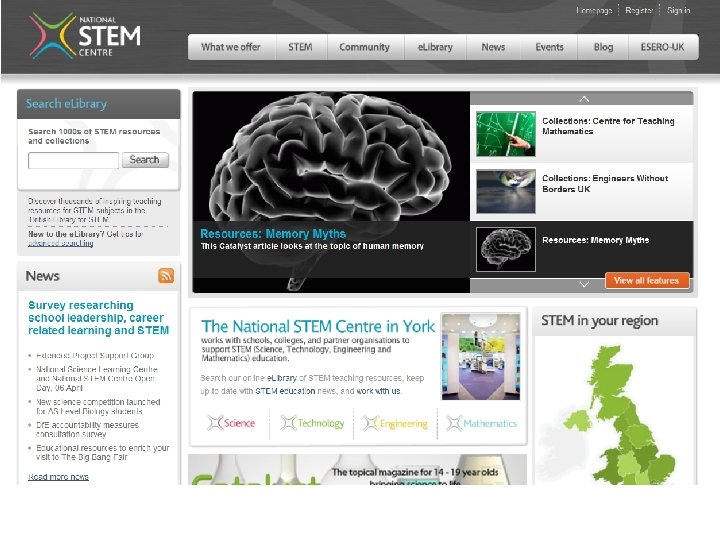Open the Community menu item
This screenshot has height=540, width=720.
coord(365,47)
